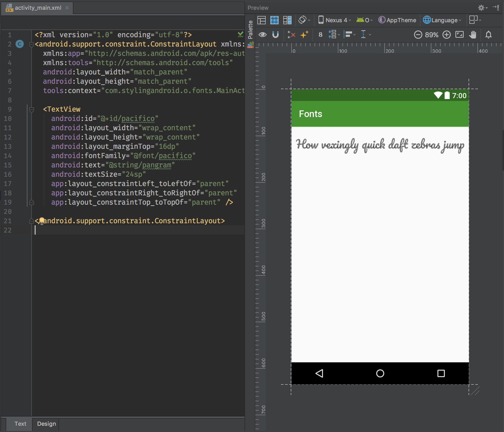Click the recents square in preview nav bar
This screenshot has height=432, width=504.
pyautogui.click(x=441, y=373)
